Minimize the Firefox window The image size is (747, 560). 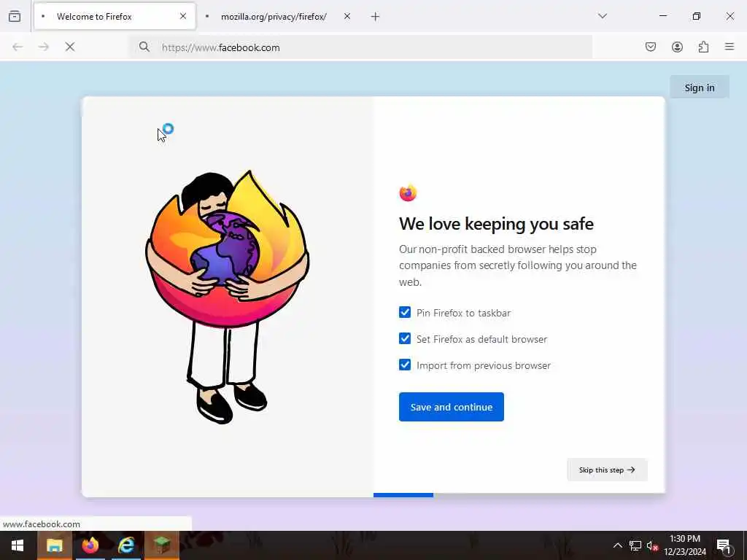[662, 16]
